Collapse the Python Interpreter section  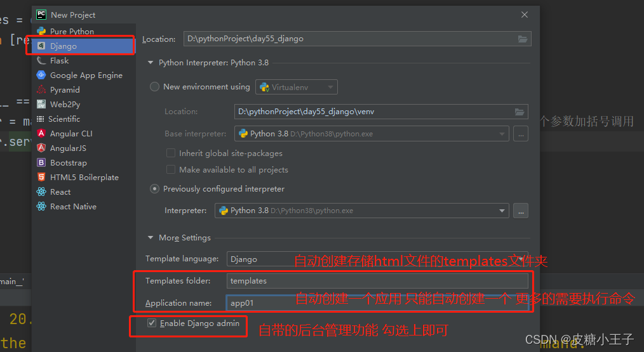click(151, 62)
